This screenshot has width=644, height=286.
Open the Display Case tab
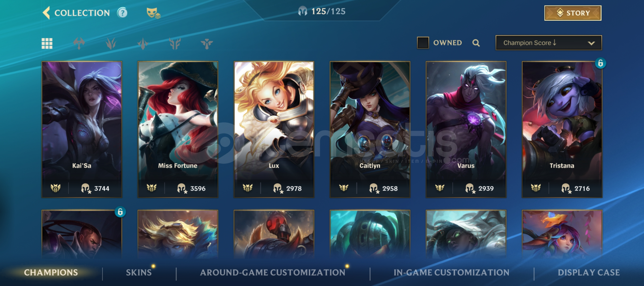click(589, 272)
